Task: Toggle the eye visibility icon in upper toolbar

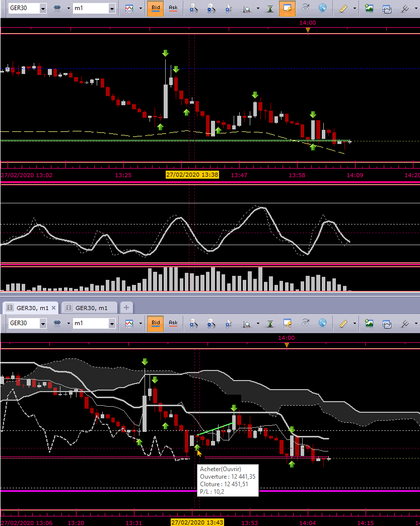Action: coord(305,8)
